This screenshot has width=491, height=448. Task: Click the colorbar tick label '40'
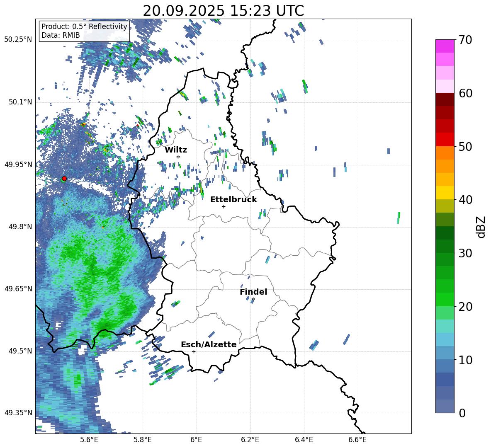pos(465,200)
